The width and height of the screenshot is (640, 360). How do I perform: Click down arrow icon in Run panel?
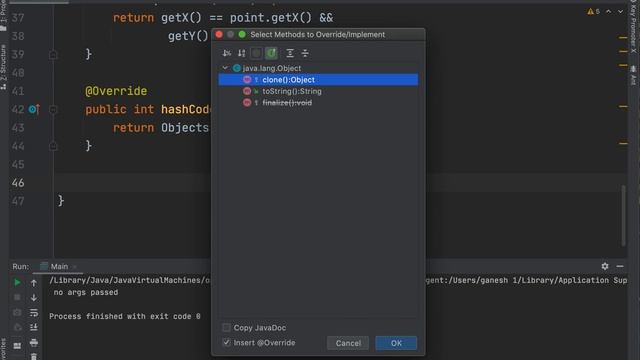(x=34, y=298)
